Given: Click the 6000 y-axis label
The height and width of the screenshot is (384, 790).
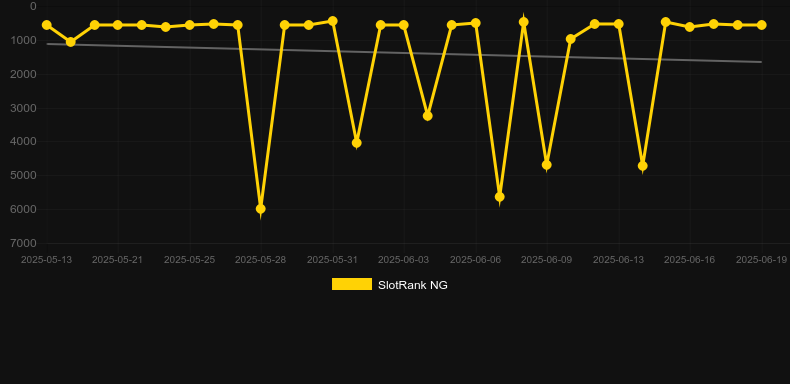Looking at the screenshot, I should click(23, 209).
